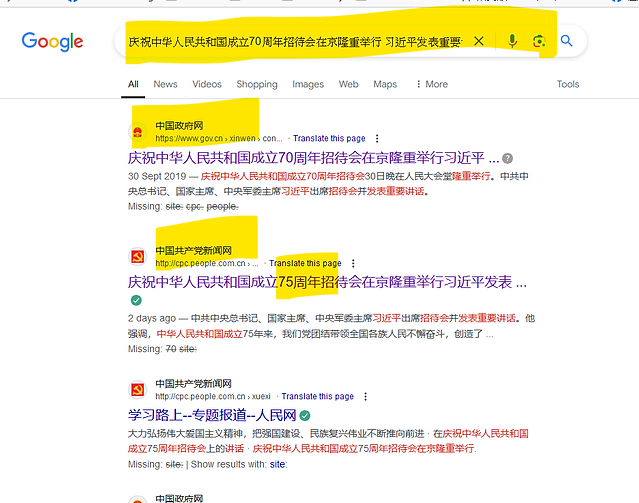Open the Tools options
The height and width of the screenshot is (503, 639).
(568, 84)
